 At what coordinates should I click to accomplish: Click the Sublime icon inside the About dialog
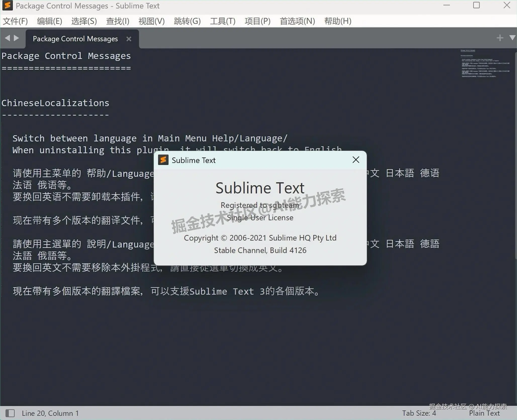point(163,160)
